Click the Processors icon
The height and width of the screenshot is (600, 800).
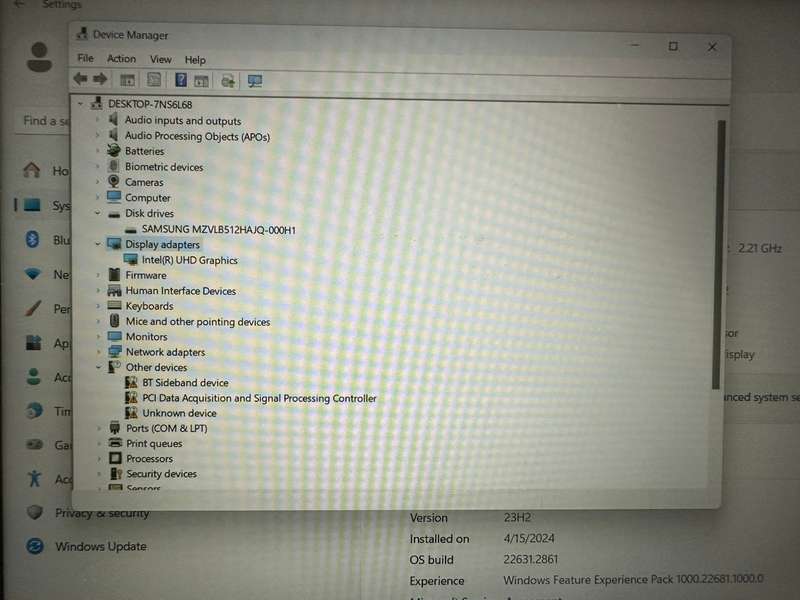(116, 458)
